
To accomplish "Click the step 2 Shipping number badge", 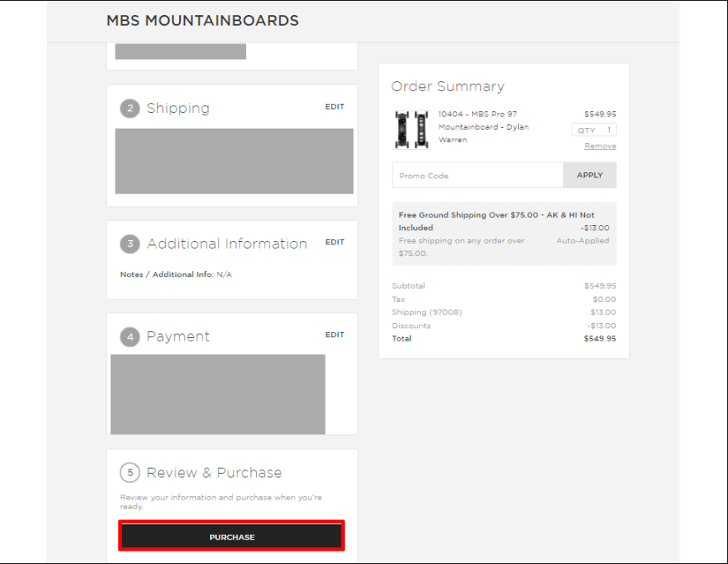I will point(130,108).
